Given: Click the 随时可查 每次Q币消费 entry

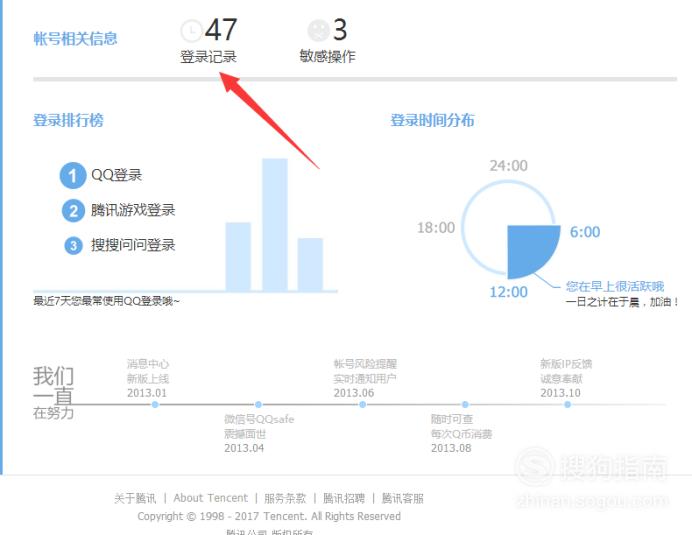Looking at the screenshot, I should pos(462,433).
